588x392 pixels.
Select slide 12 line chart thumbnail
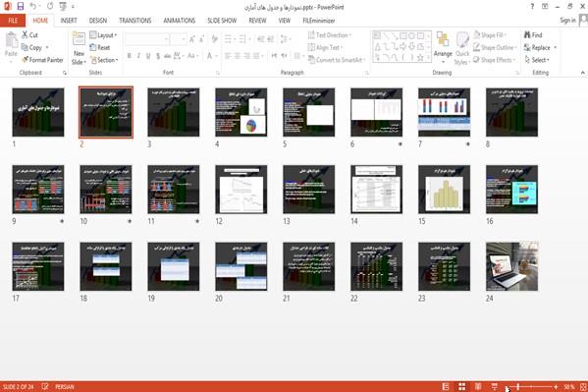pos(241,190)
